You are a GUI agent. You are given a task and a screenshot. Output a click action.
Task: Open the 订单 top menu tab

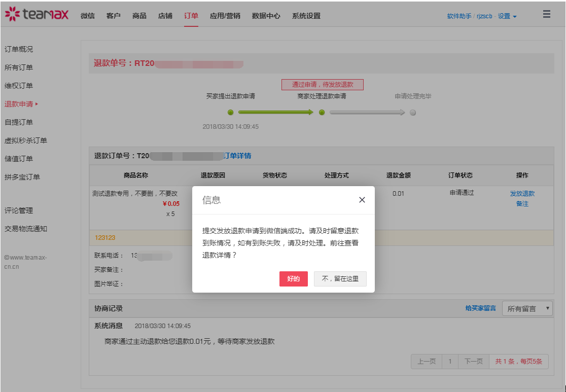[191, 16]
